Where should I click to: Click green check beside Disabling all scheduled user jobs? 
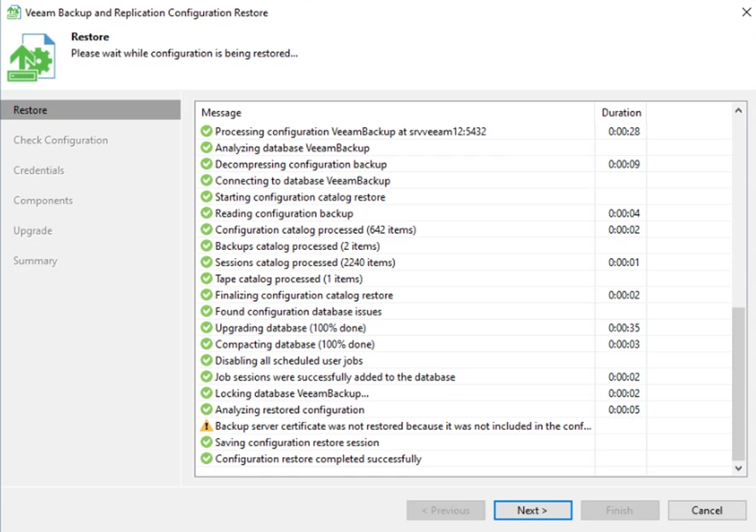pos(206,361)
